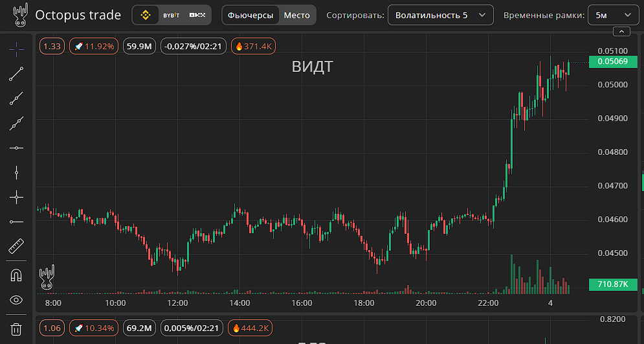Click the 0.05100 price axis label
The width and height of the screenshot is (644, 344).
(613, 51)
